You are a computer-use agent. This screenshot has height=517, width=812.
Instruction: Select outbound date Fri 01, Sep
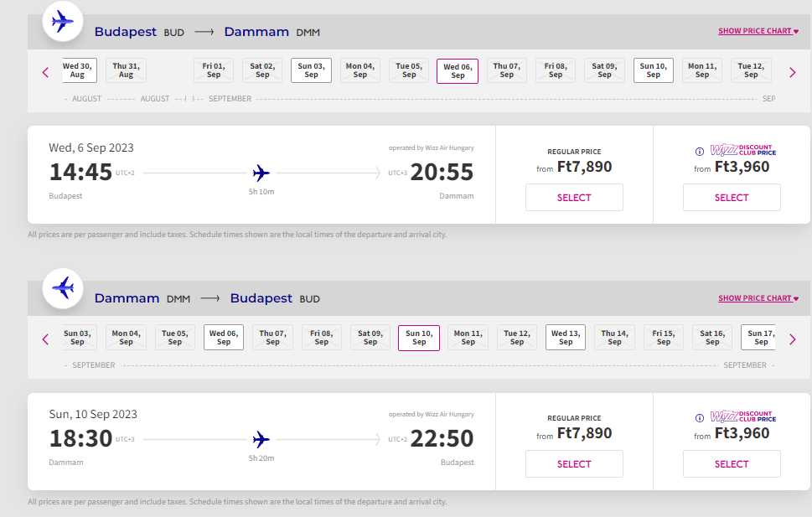214,70
